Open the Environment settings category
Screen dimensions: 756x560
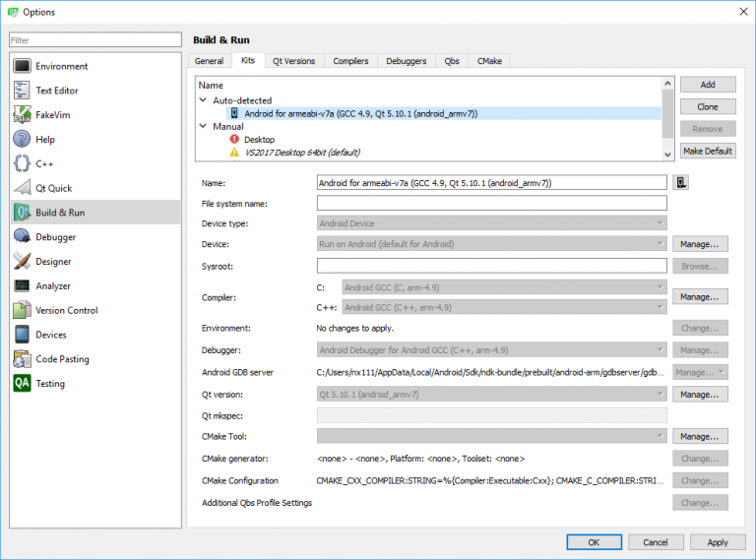(x=95, y=66)
